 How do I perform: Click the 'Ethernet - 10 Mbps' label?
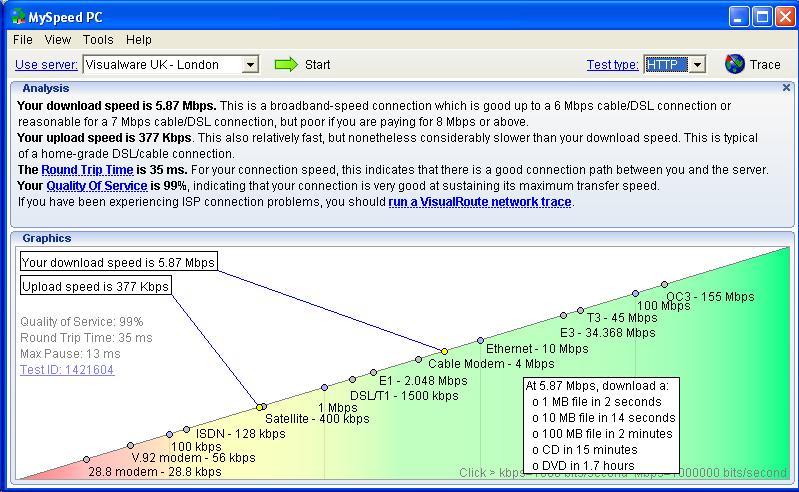tap(537, 349)
